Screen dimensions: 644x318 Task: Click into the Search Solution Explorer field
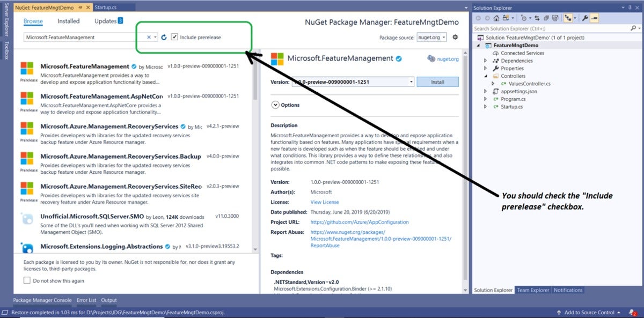point(551,28)
